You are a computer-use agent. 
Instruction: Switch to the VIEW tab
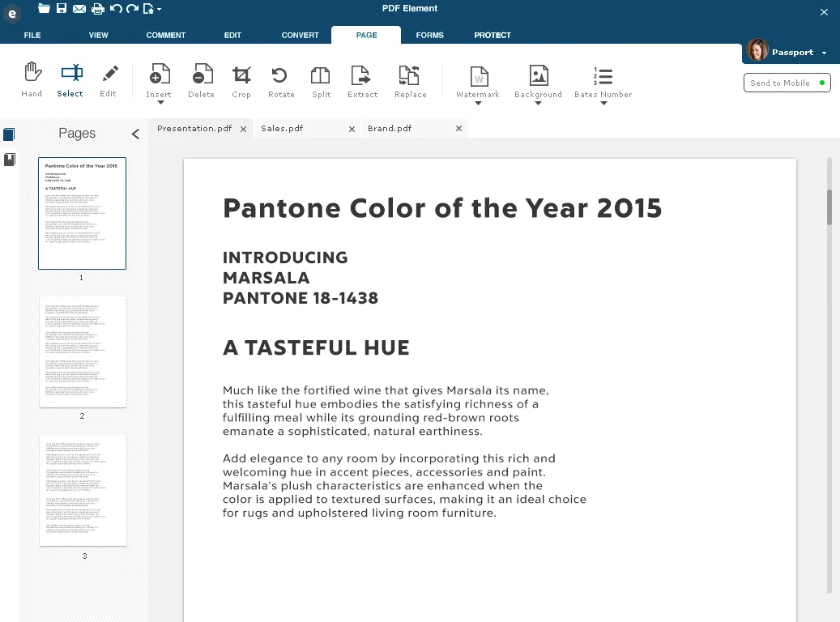[x=99, y=36]
